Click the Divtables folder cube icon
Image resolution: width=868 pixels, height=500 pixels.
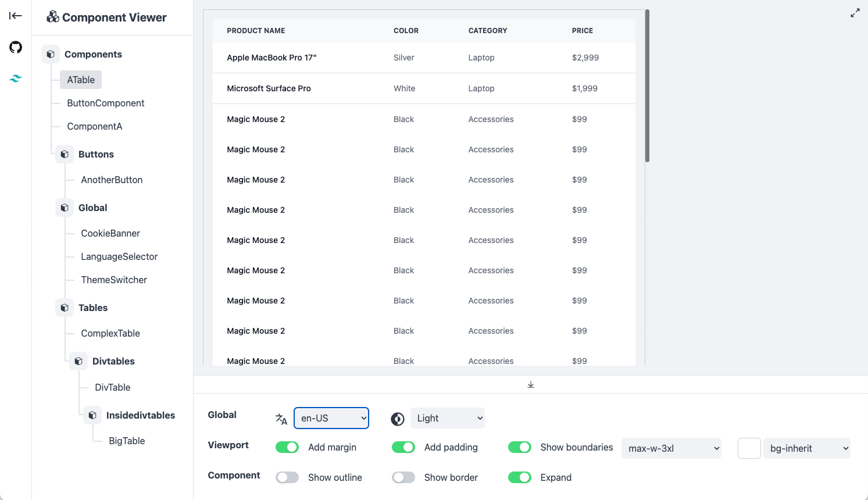pos(78,361)
